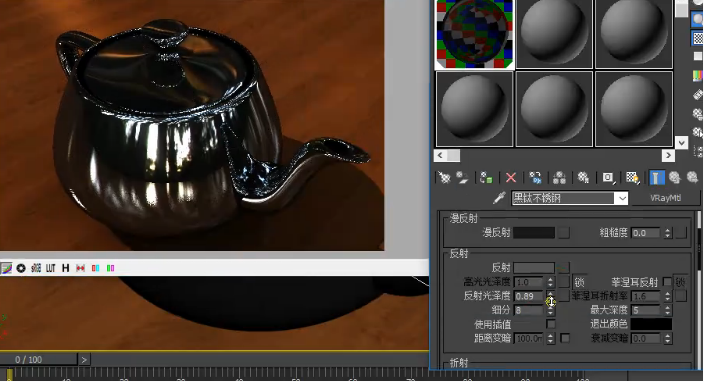Click the 菲涅耳折射率 spinner arrows
Screen dimensions: 704x382
click(668, 296)
